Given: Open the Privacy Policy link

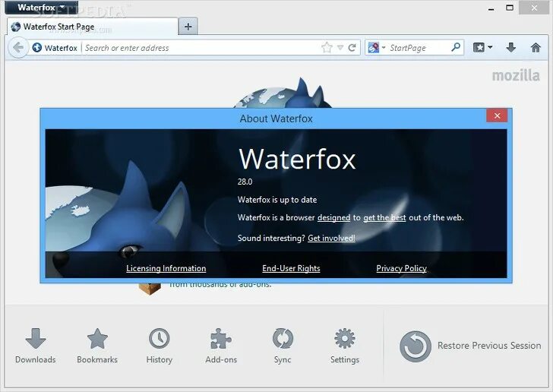Looking at the screenshot, I should pyautogui.click(x=401, y=268).
